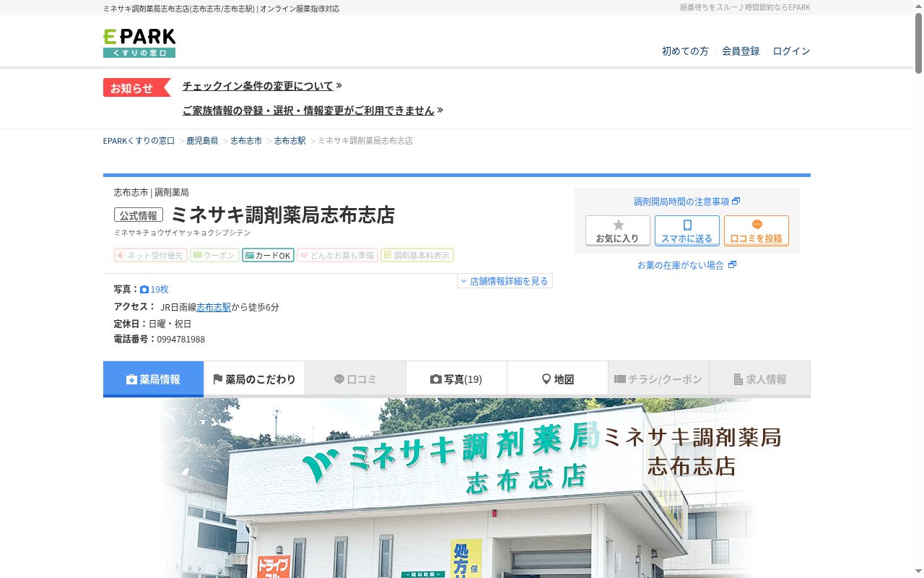Screen dimensions: 924x578
Task: Go to 鹿児島県 breadcrumb
Action: [202, 141]
